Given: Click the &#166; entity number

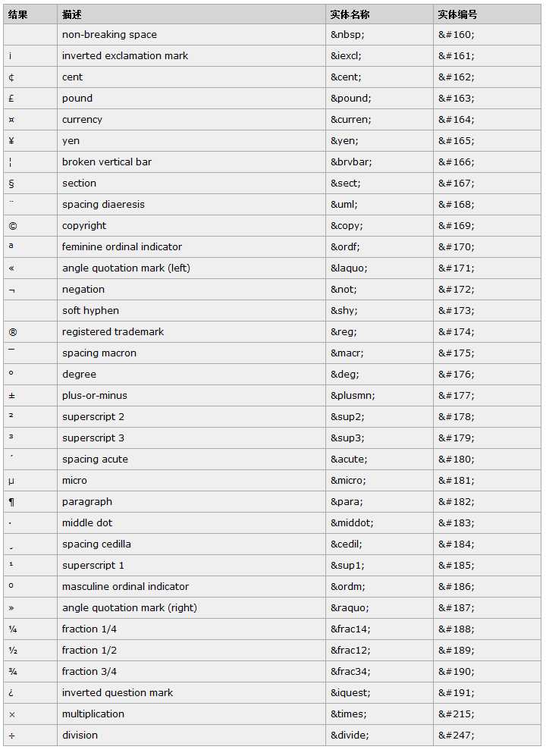Looking at the screenshot, I should (456, 162).
